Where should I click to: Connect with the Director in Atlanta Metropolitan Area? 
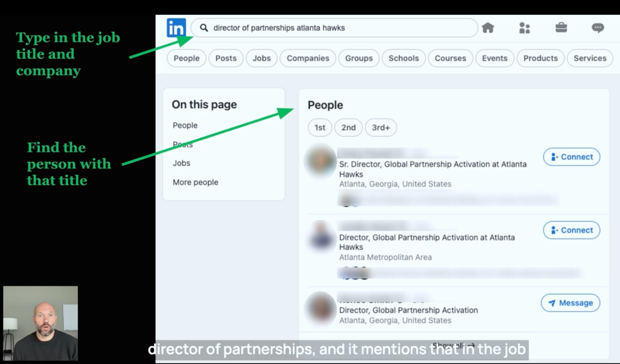(x=571, y=230)
